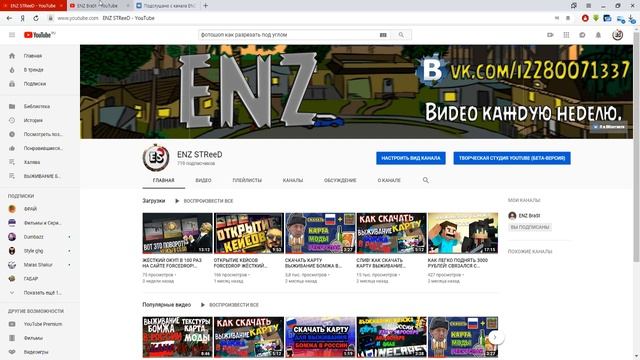Click the YouTube search input field

(x=288, y=35)
